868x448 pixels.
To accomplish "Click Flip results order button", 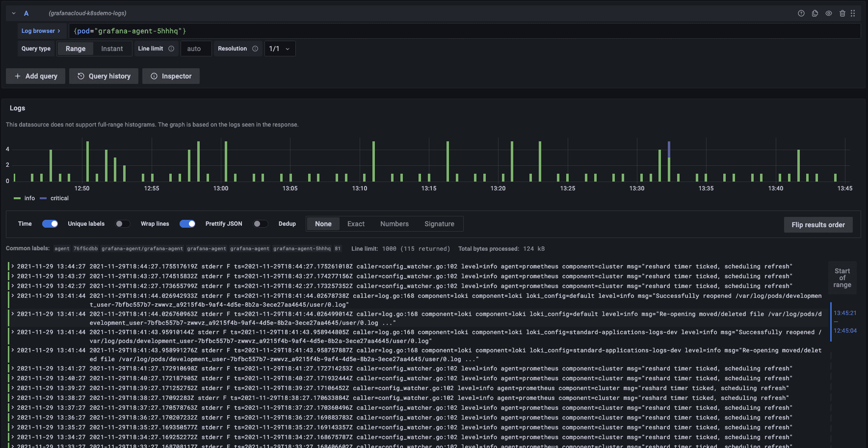I will click(x=818, y=225).
